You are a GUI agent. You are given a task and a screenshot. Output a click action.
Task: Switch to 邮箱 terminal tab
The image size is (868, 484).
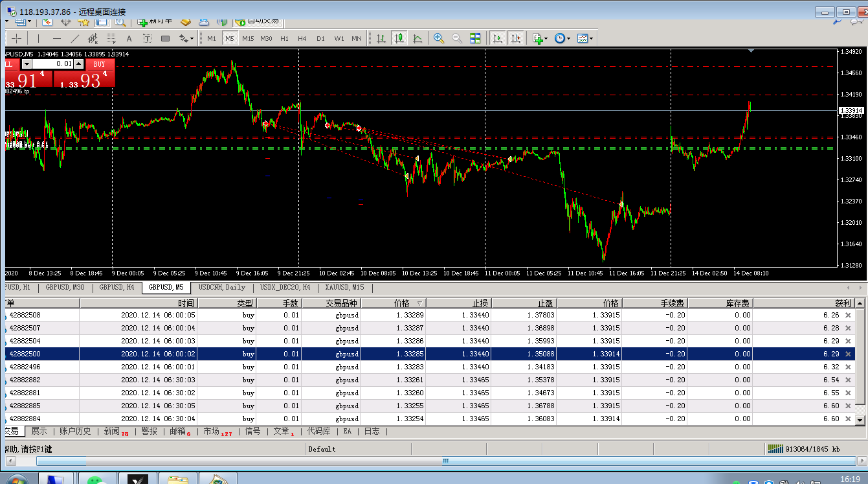(180, 431)
